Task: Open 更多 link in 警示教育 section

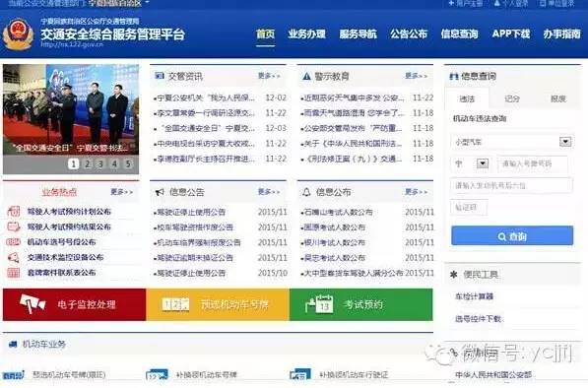Action: point(417,76)
